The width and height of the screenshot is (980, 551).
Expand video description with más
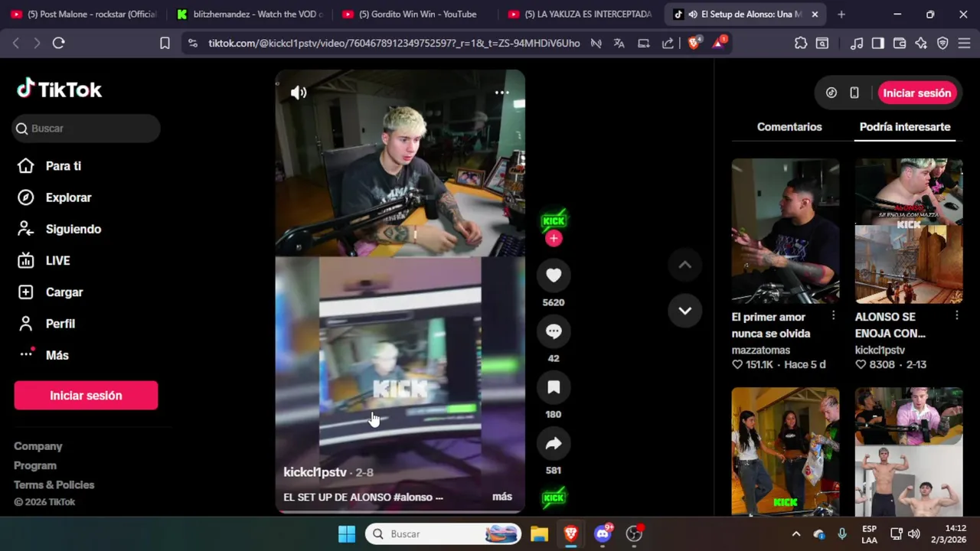tap(502, 497)
